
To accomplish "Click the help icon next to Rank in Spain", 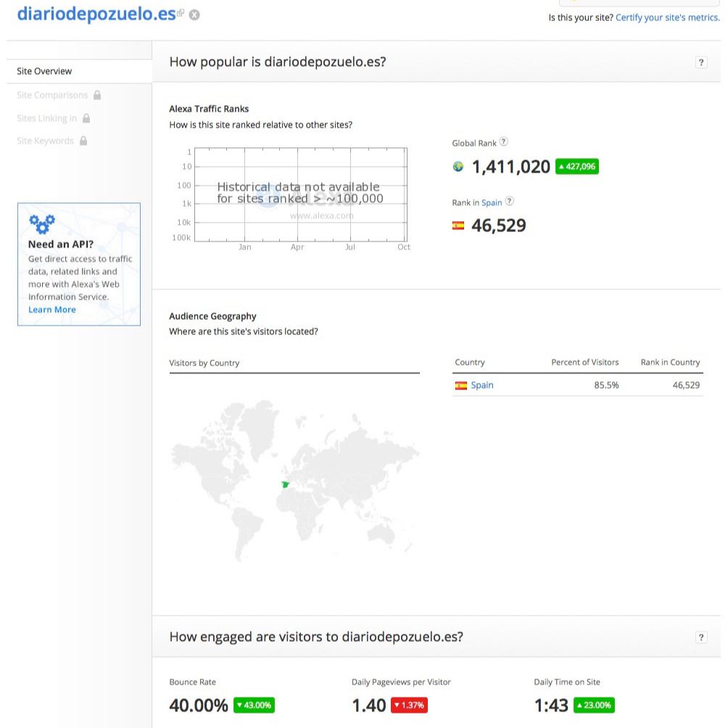I will point(509,201).
